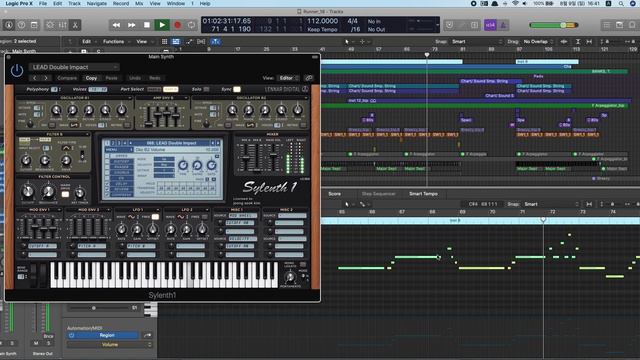Open the Editors scissors icon
This screenshot has height=360, width=640.
point(76,25)
